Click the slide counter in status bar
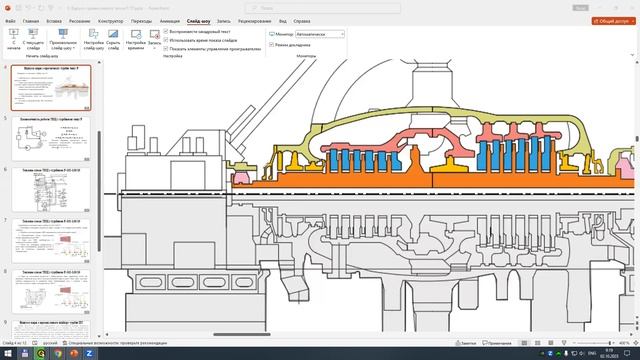The image size is (640, 360). (14, 343)
